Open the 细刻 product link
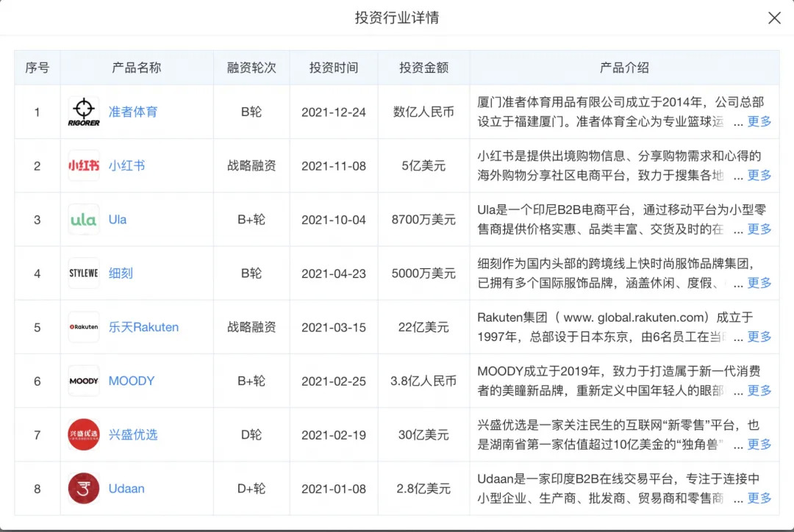 121,273
